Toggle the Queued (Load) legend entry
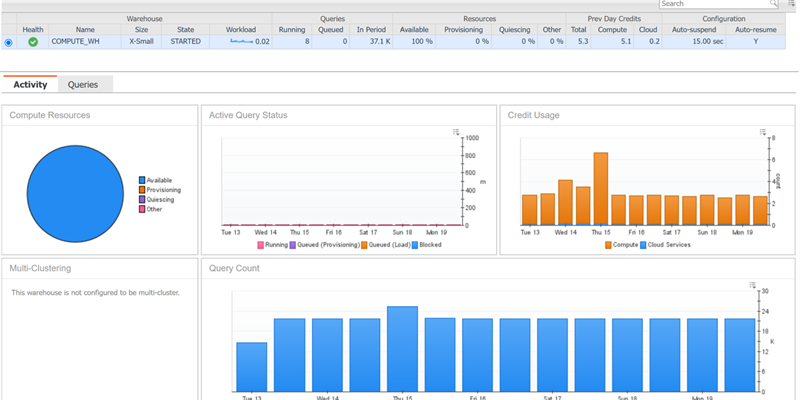The height and width of the screenshot is (400, 800). coord(386,245)
